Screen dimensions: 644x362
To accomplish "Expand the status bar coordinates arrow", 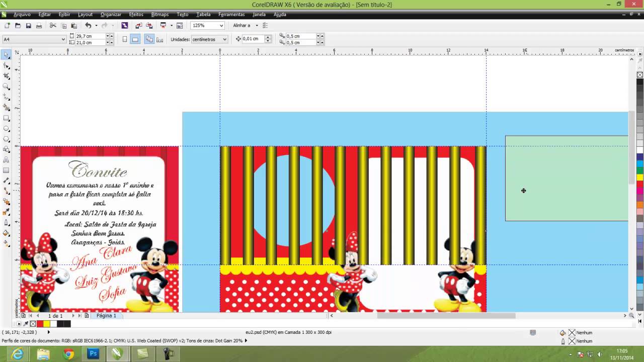I will pyautogui.click(x=49, y=332).
